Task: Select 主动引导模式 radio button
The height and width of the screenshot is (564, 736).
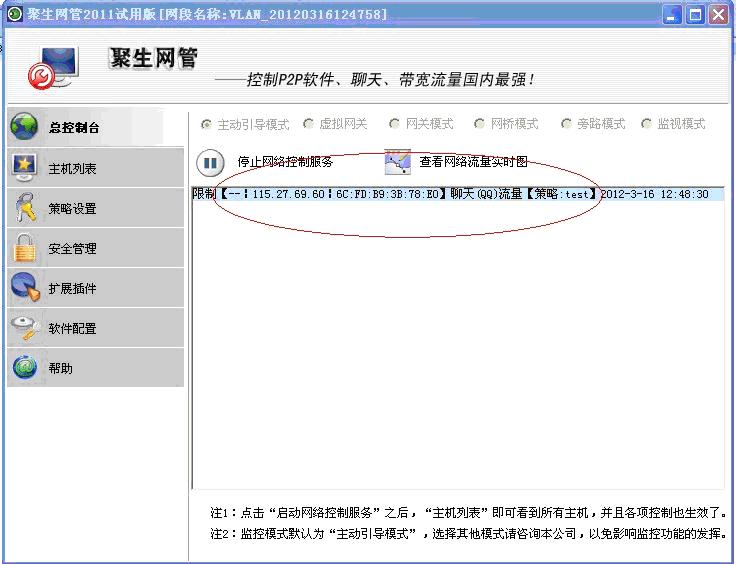Action: [x=207, y=125]
